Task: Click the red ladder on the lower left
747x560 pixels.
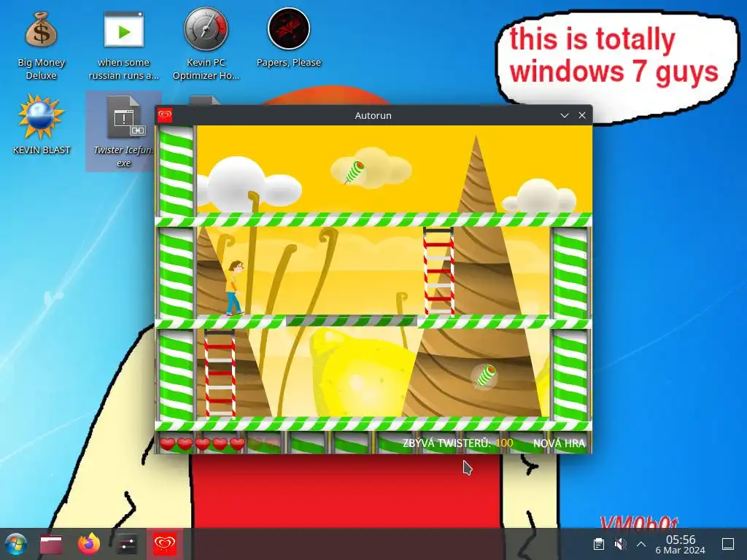Action: pyautogui.click(x=220, y=373)
